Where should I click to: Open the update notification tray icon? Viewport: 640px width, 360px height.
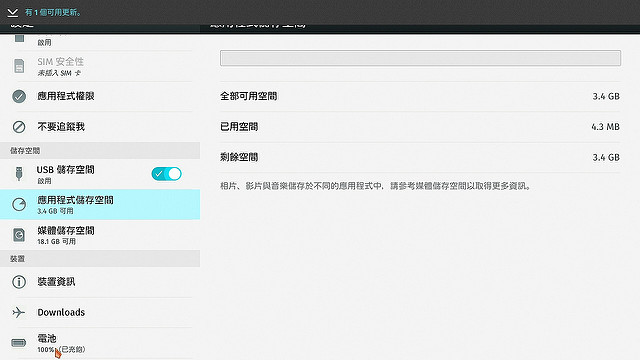click(x=13, y=13)
